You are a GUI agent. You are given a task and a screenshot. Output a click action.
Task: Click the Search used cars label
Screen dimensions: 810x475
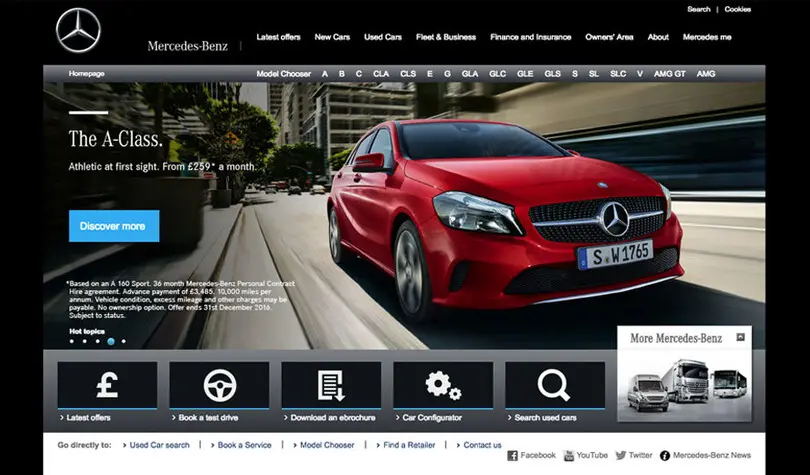545,418
